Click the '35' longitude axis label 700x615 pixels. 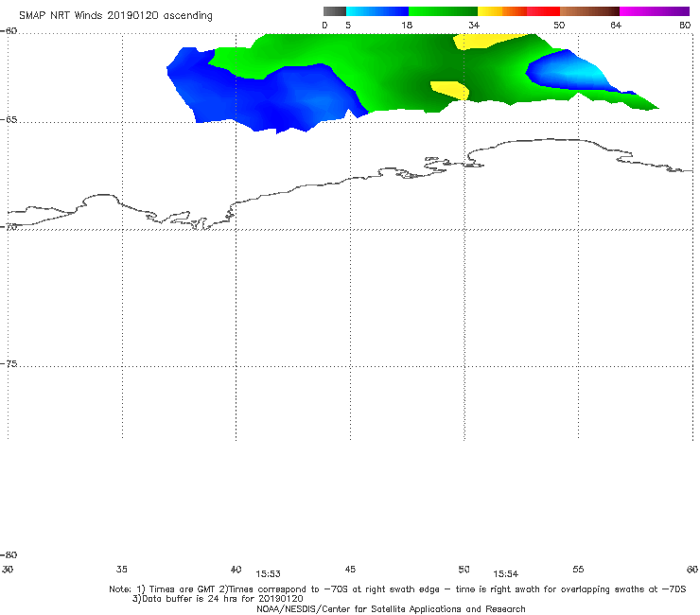coord(122,569)
